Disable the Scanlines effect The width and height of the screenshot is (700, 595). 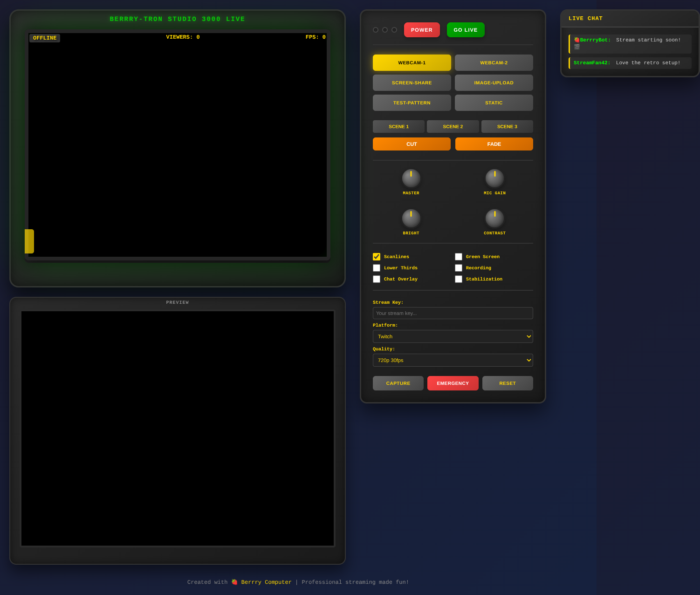[x=376, y=256]
